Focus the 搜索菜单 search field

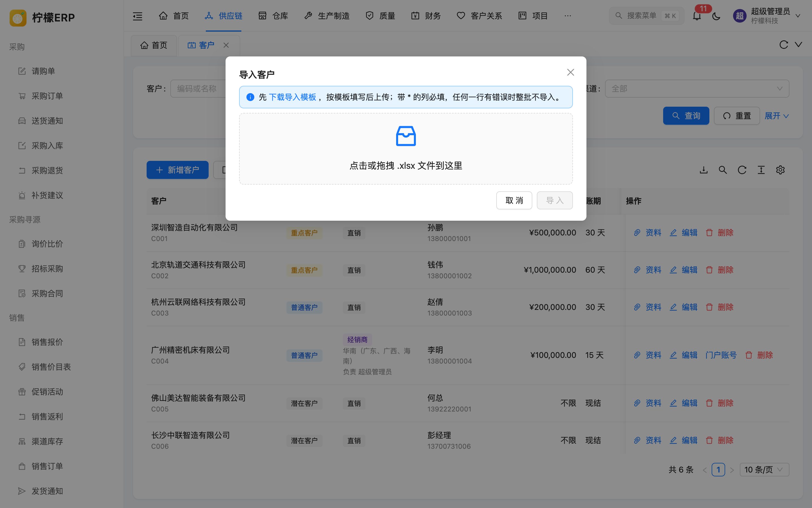(646, 16)
